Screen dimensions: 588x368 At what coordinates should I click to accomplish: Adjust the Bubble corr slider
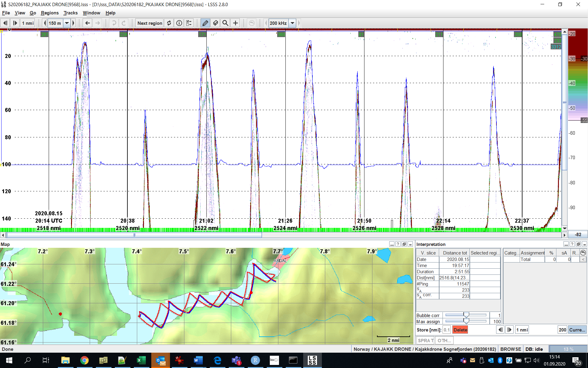click(466, 315)
